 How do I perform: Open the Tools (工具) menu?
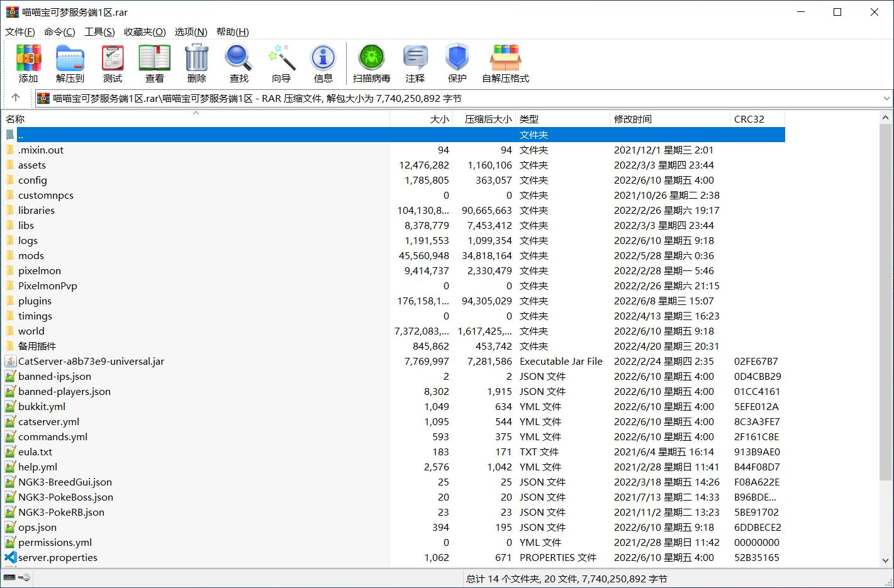(x=99, y=32)
